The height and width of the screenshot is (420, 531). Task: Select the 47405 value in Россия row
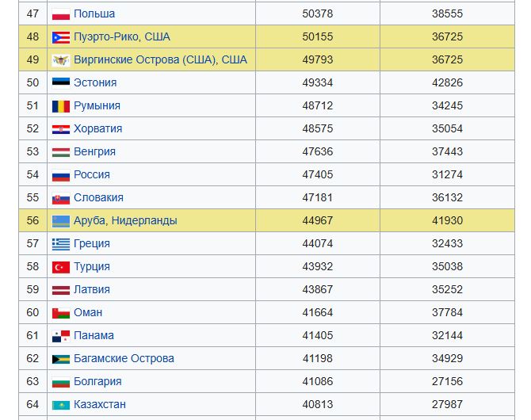click(x=318, y=174)
